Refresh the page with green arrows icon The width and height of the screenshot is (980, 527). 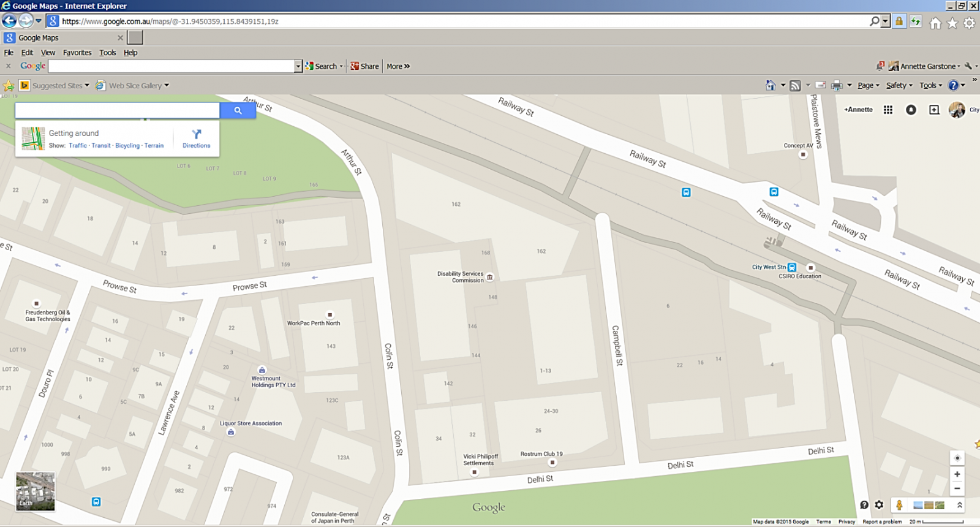pyautogui.click(x=916, y=21)
